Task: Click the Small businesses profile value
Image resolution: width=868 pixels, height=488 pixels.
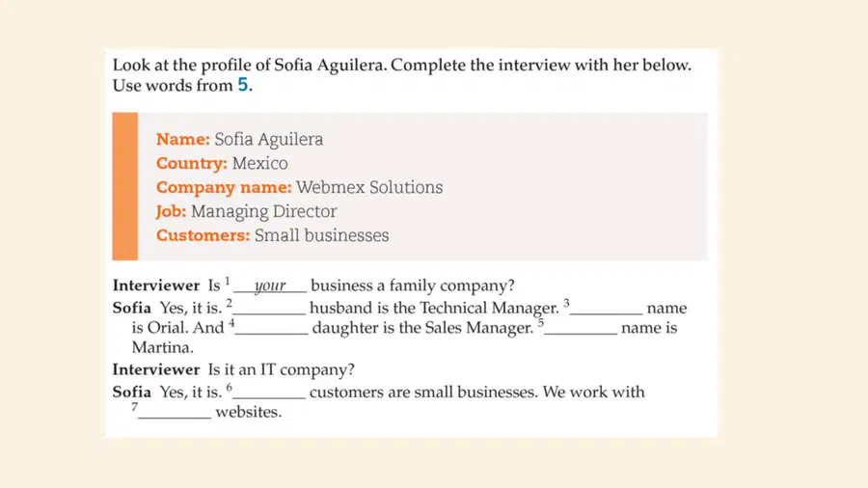Action: pyautogui.click(x=321, y=235)
